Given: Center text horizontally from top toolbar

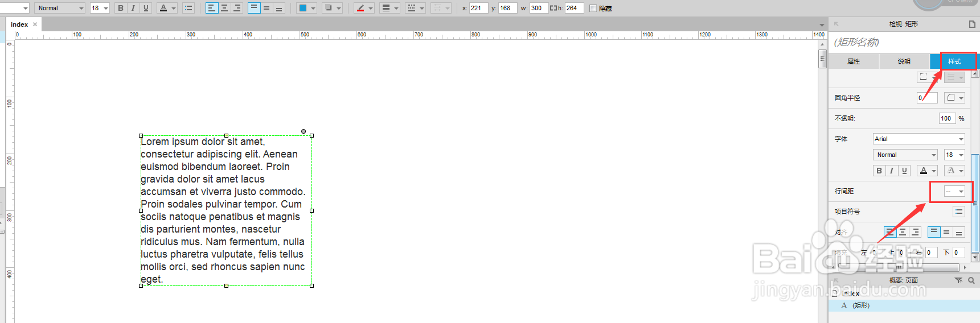Looking at the screenshot, I should pos(224,8).
